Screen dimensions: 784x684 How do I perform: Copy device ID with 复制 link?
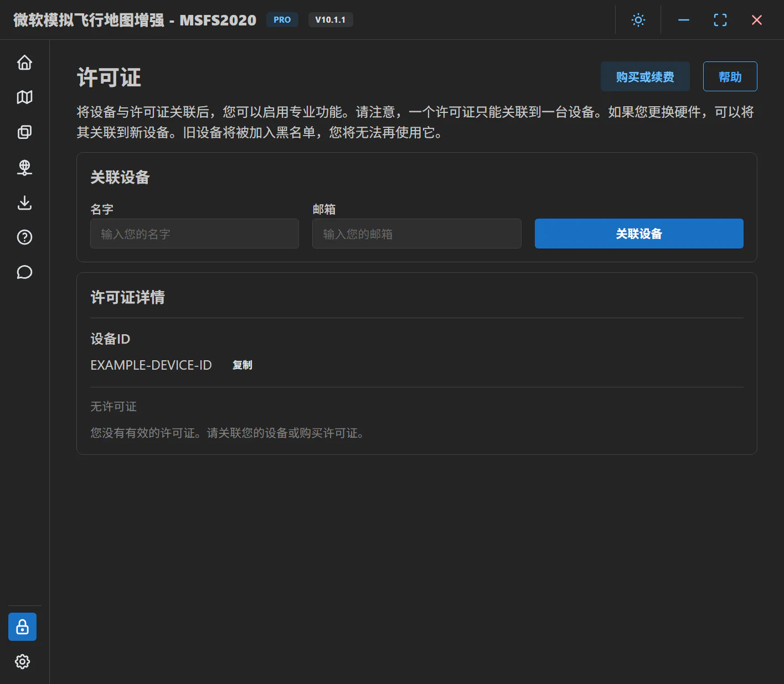coord(243,365)
